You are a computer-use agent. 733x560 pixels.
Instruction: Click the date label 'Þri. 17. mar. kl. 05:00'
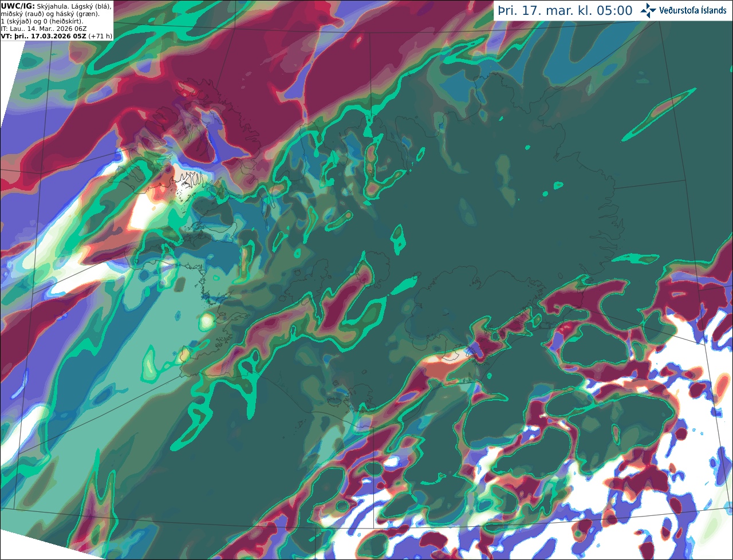[565, 11]
